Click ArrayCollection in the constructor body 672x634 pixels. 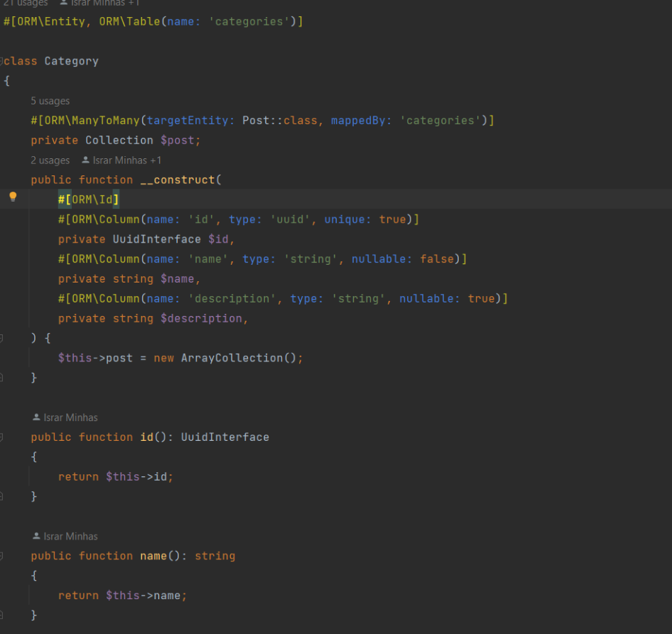(x=232, y=358)
